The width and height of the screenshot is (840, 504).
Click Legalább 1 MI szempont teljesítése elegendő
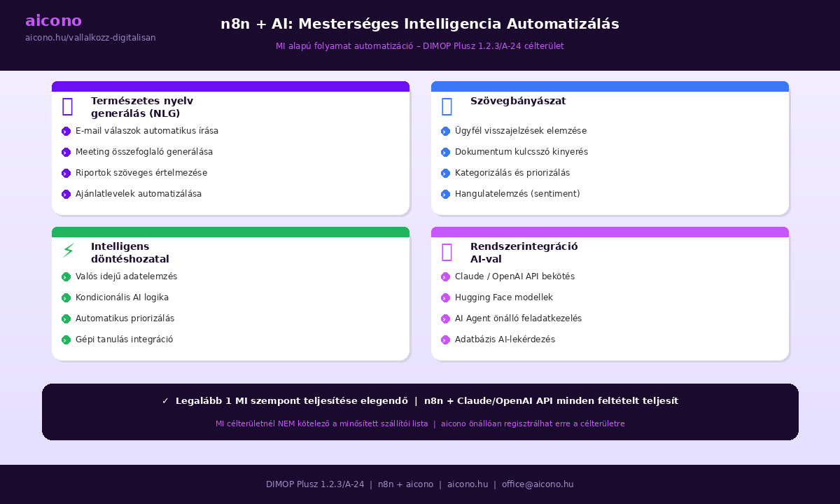(x=292, y=401)
